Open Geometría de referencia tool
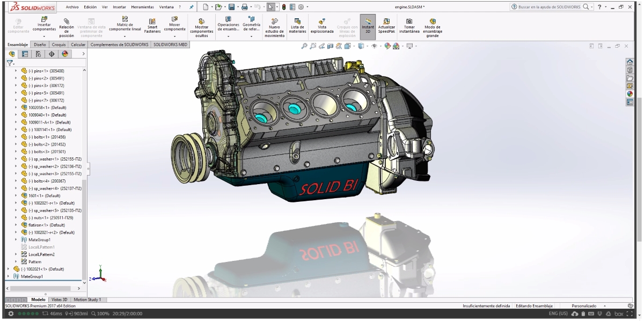This screenshot has width=644, height=321. tap(251, 25)
